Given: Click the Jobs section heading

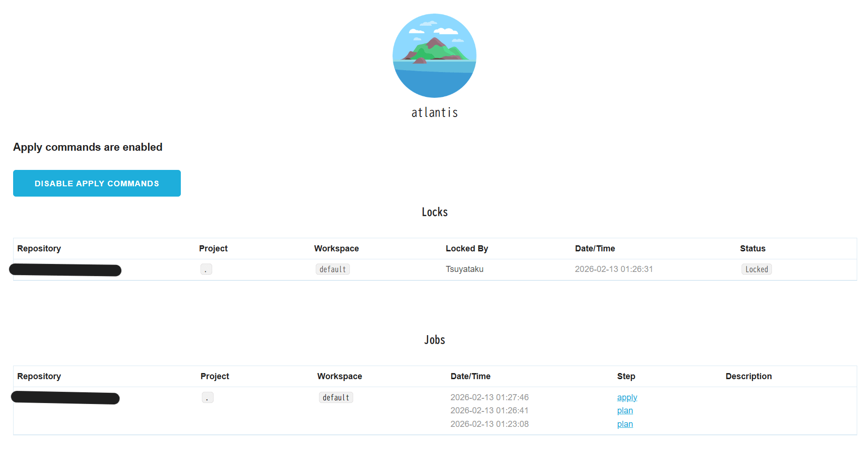Looking at the screenshot, I should tap(435, 340).
